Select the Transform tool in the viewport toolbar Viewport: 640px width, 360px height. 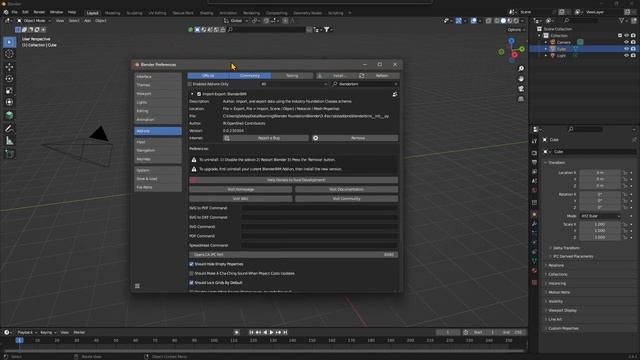9,102
